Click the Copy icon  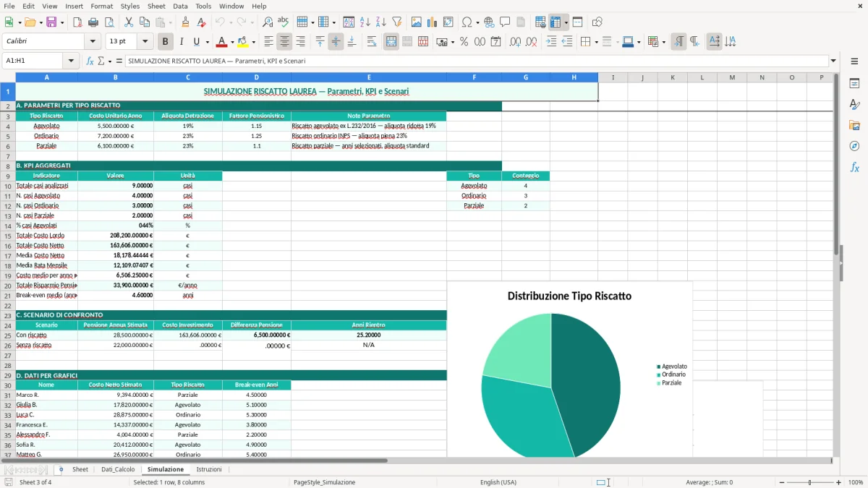[x=145, y=22]
